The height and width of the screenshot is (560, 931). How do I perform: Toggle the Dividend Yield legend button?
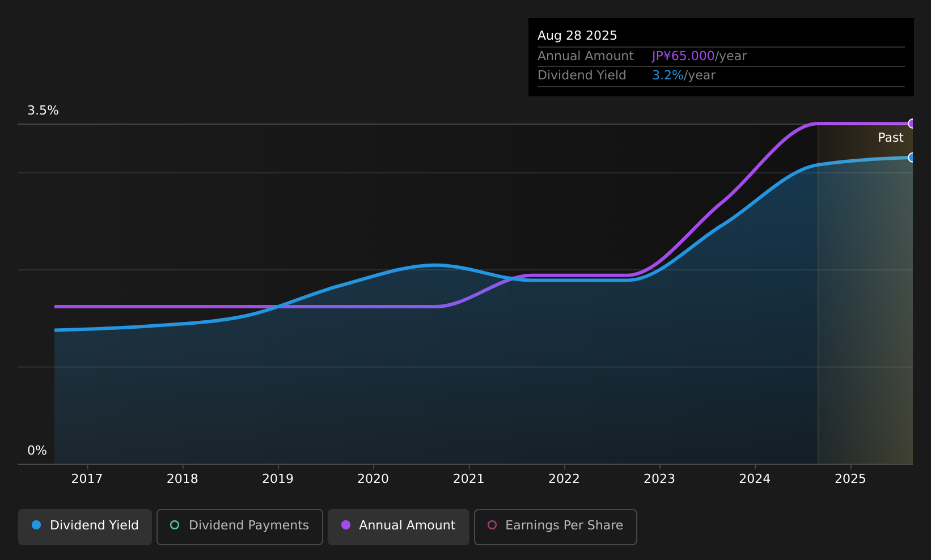(85, 527)
